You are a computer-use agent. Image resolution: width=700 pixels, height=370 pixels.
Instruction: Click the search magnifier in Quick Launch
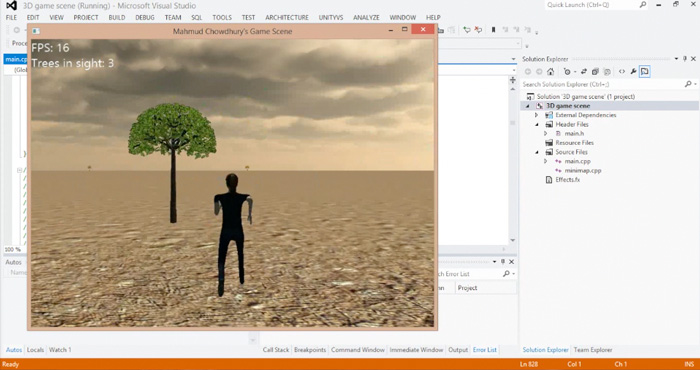642,5
